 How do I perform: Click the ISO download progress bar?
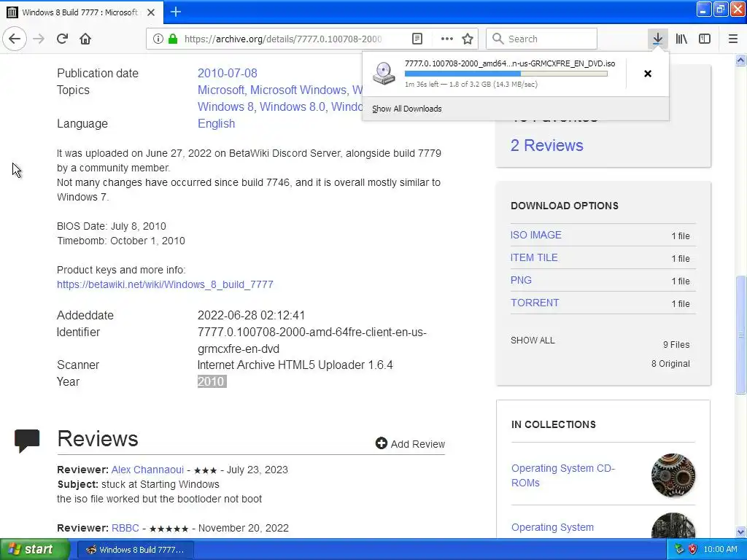tap(506, 74)
